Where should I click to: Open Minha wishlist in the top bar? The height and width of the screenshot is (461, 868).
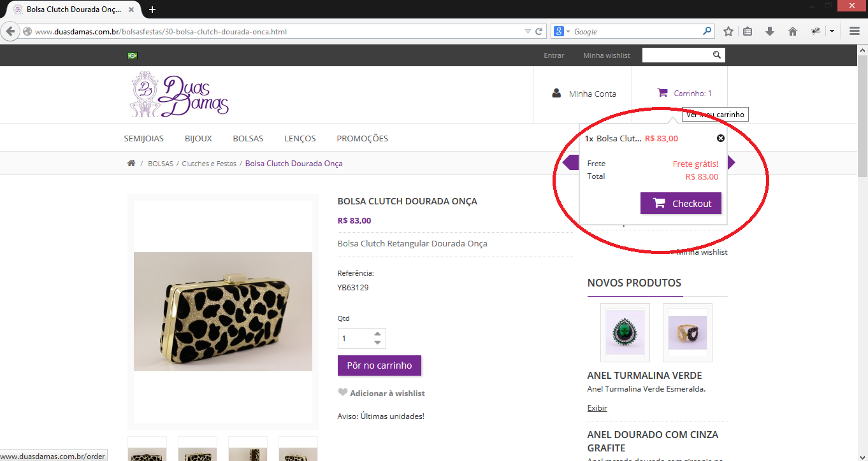pos(607,55)
